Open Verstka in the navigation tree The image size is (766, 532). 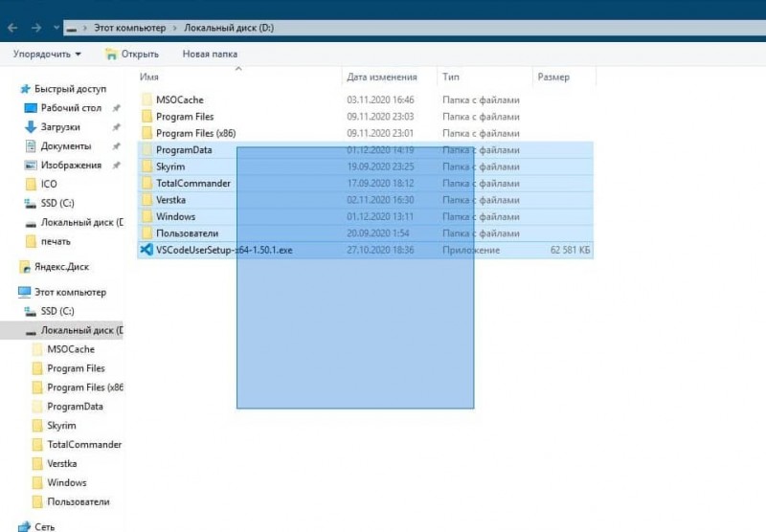pyautogui.click(x=62, y=464)
